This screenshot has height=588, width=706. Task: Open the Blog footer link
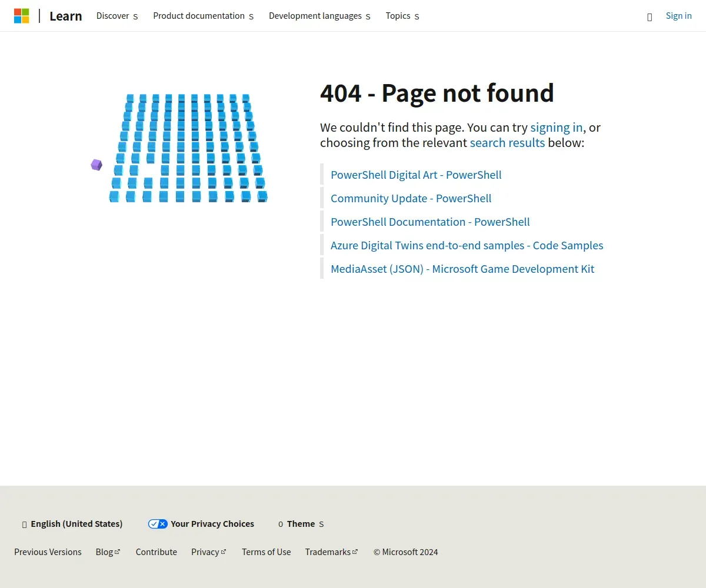[108, 552]
